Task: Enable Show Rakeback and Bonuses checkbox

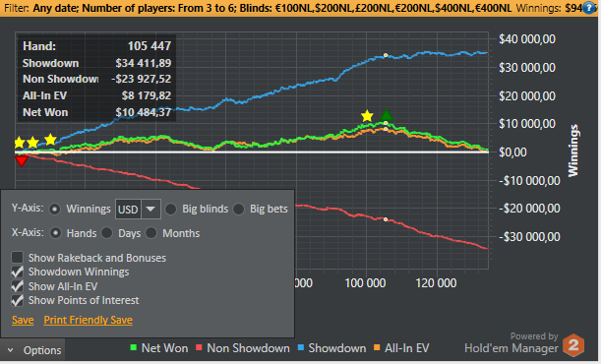Action: (x=18, y=258)
